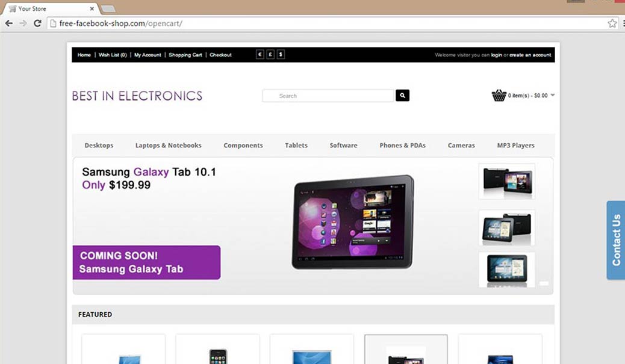Select the Cameras category

point(461,146)
